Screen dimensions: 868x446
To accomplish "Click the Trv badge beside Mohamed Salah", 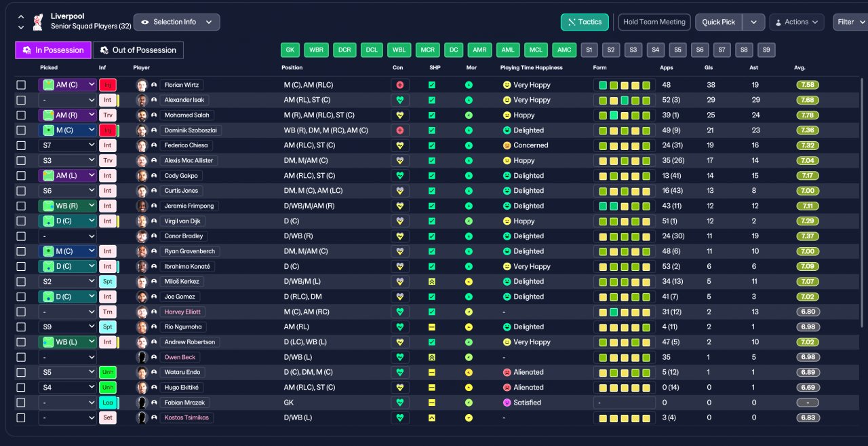I will click(x=108, y=115).
